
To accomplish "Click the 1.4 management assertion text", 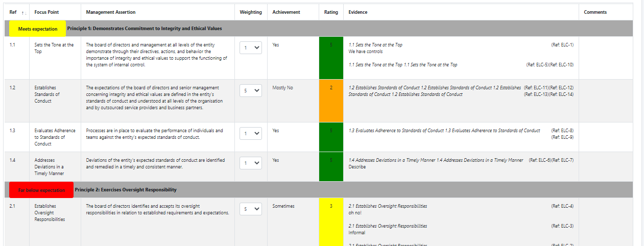I will [155, 163].
